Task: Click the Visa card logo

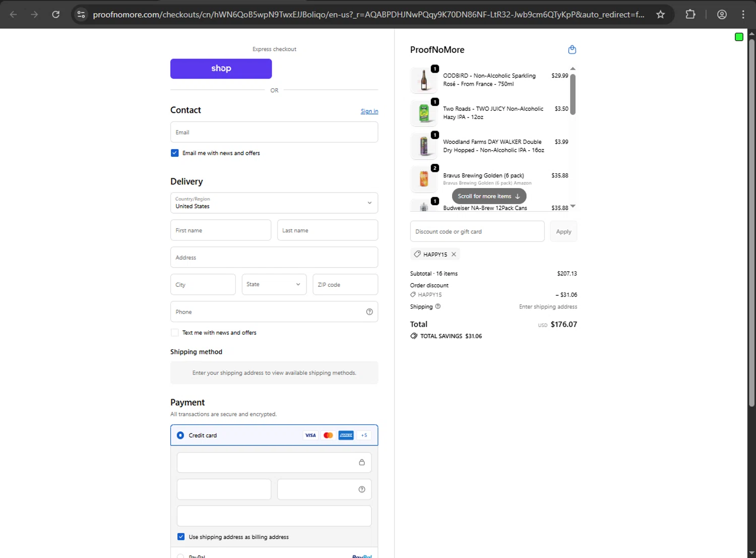Action: pyautogui.click(x=310, y=435)
